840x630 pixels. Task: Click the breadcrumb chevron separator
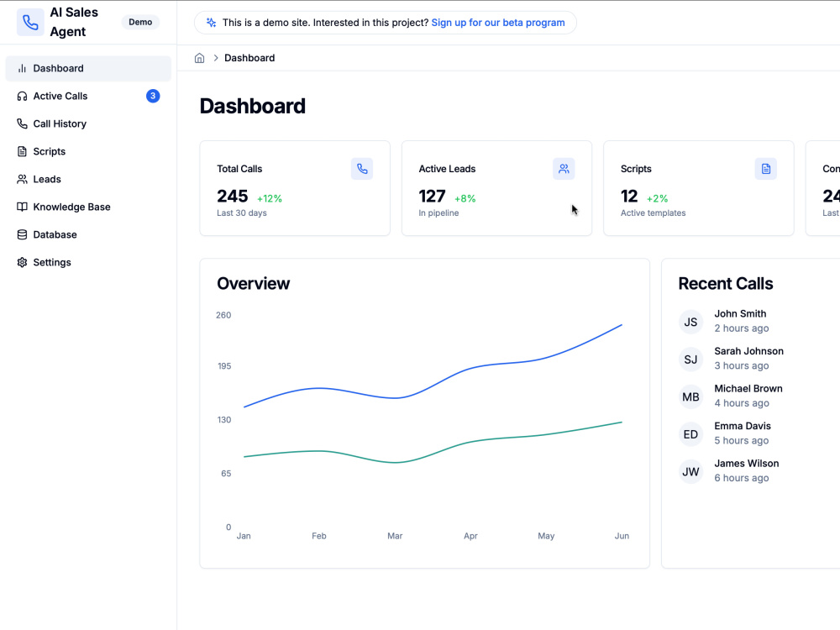click(x=216, y=58)
